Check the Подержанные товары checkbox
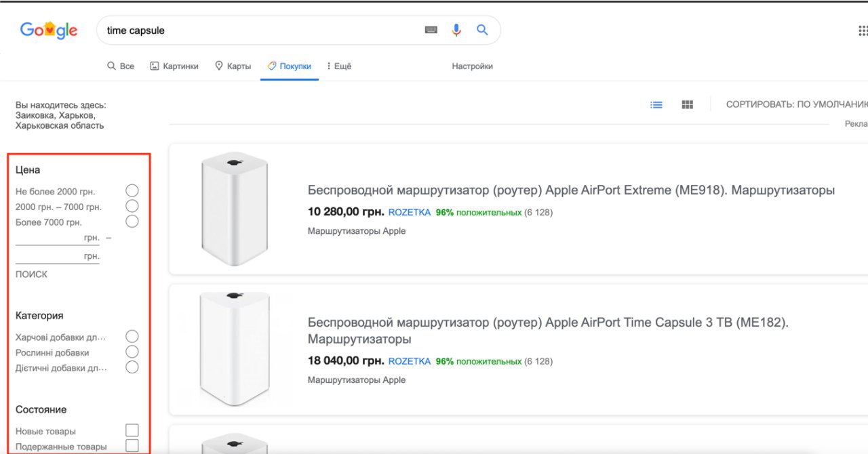The image size is (868, 454). click(x=132, y=446)
